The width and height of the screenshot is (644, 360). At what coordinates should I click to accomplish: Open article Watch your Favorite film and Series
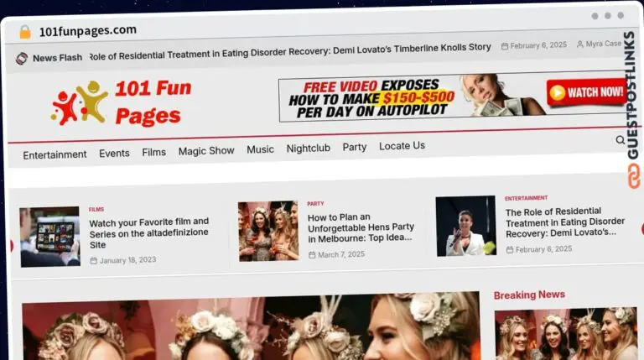click(149, 233)
